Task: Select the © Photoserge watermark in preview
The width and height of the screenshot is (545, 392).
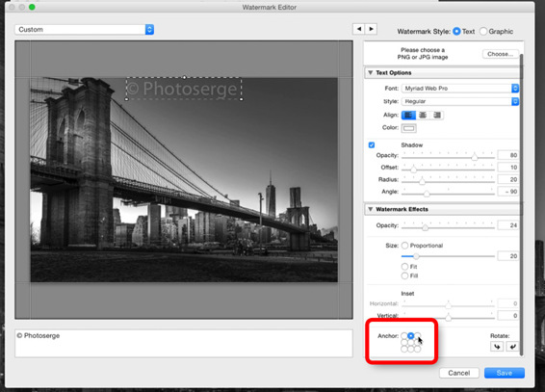Action: [184, 89]
